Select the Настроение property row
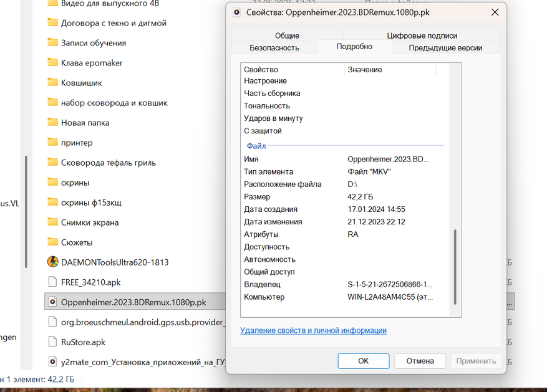This screenshot has height=392, width=547. pos(345,81)
